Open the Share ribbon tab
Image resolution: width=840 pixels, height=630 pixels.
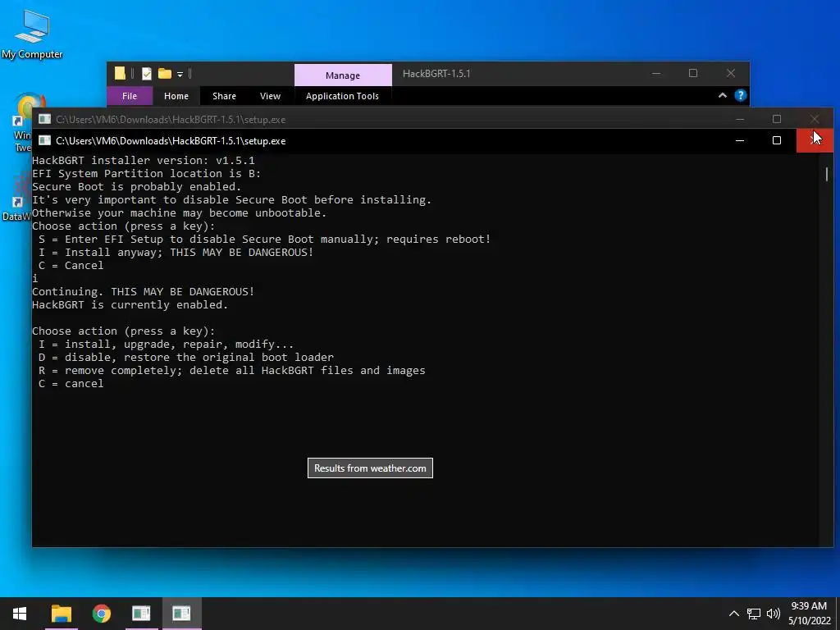pos(224,96)
